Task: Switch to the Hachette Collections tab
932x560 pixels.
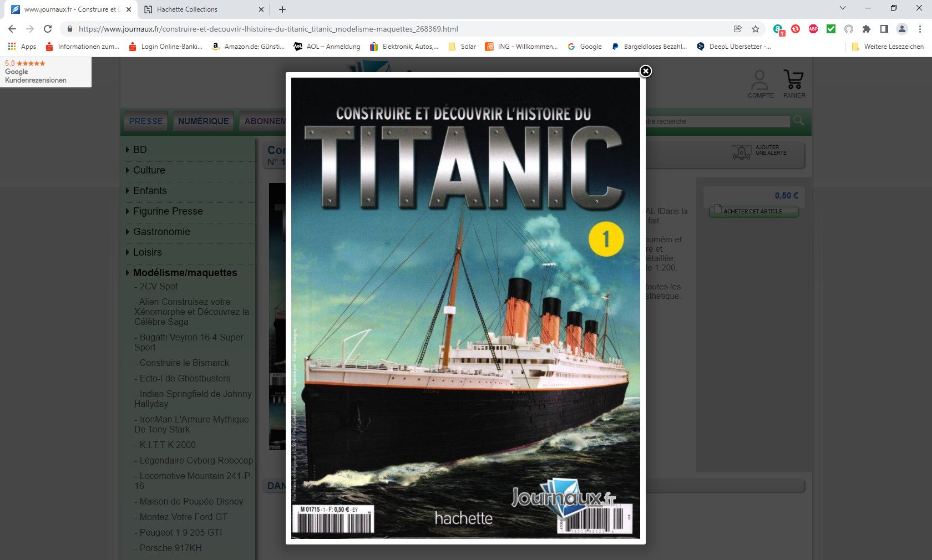Action: (187, 9)
